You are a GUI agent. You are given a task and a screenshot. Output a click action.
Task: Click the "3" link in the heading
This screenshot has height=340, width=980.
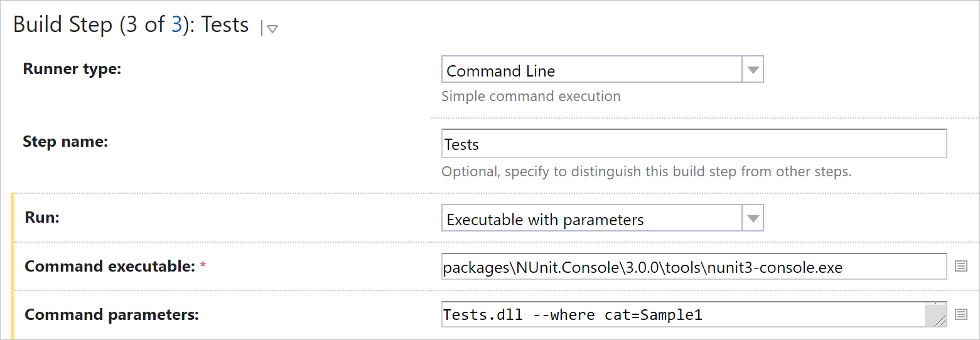point(177,25)
